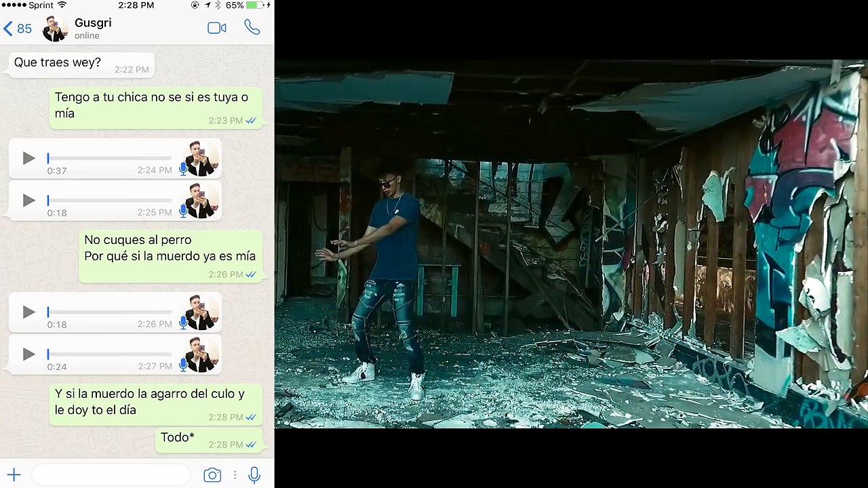
Task: Seek within the 2:26 PM voice message progress bar
Action: [109, 312]
